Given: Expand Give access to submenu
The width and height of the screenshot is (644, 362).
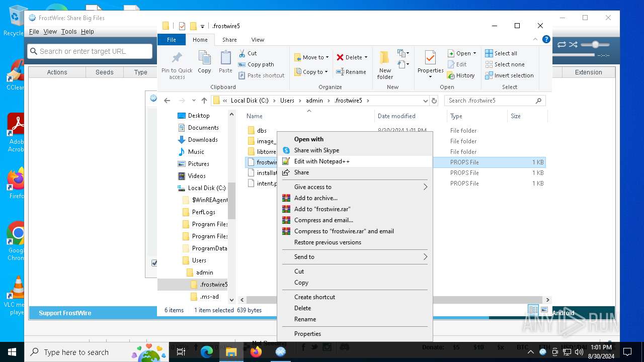Looking at the screenshot, I should point(425,187).
